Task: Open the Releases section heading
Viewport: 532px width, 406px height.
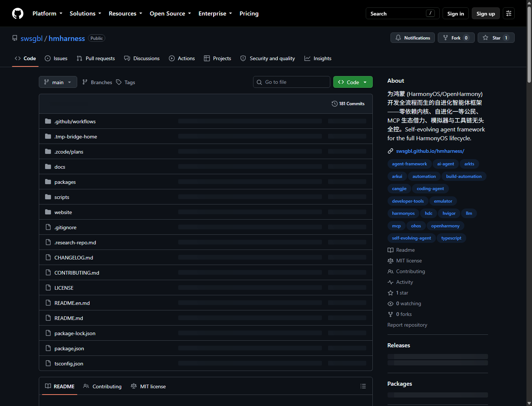Action: [x=399, y=345]
